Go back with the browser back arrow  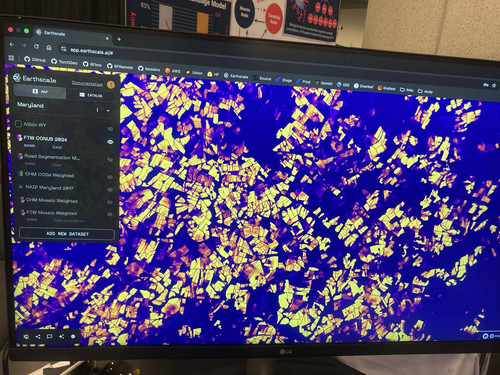pyautogui.click(x=12, y=44)
